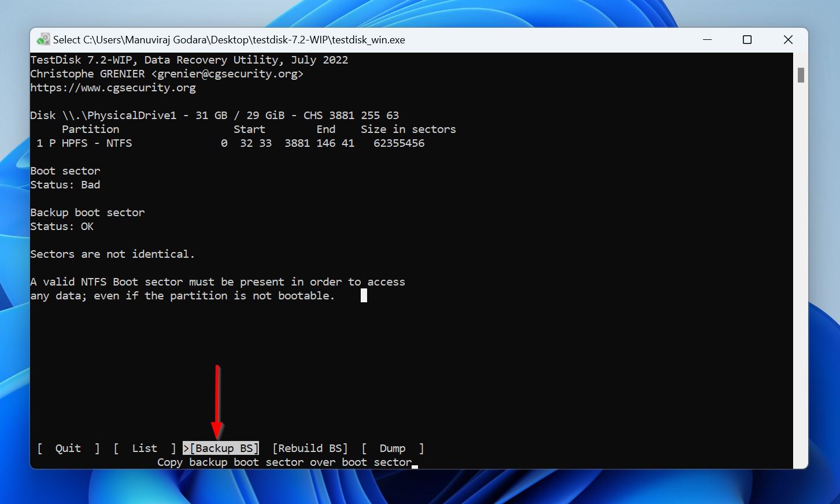Click 'Sectors are not identical.' text

pos(113,254)
